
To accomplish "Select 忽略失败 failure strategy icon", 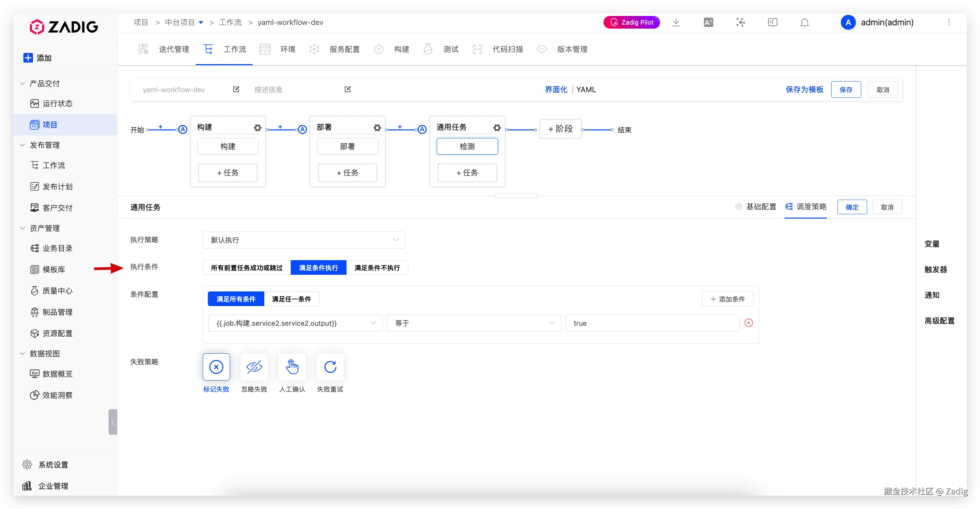I will 254,367.
